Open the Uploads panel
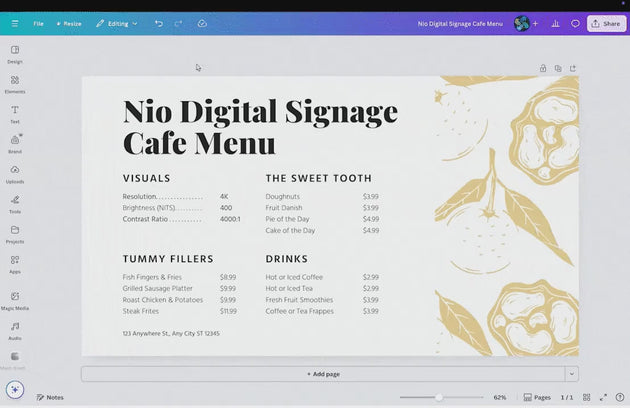The height and width of the screenshot is (408, 630). (x=15, y=173)
